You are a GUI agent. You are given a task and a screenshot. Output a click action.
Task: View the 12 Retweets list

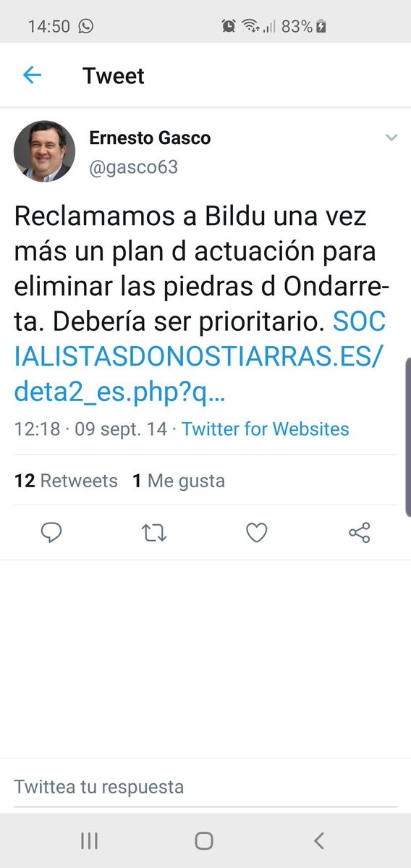coord(66,481)
